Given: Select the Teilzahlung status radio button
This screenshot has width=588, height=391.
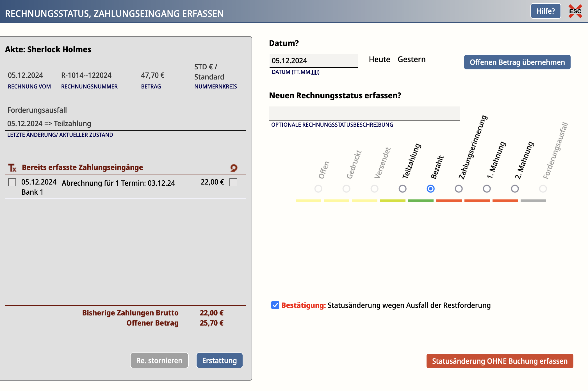Looking at the screenshot, I should [402, 189].
